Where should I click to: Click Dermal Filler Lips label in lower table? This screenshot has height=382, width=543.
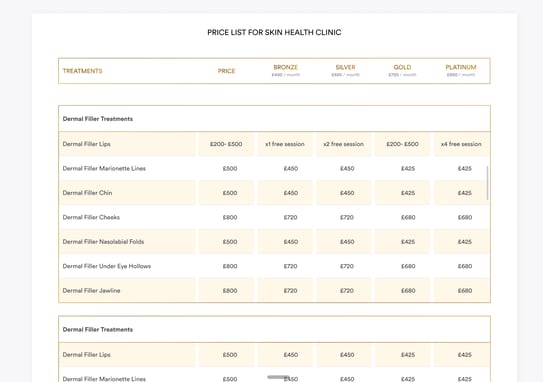(87, 355)
